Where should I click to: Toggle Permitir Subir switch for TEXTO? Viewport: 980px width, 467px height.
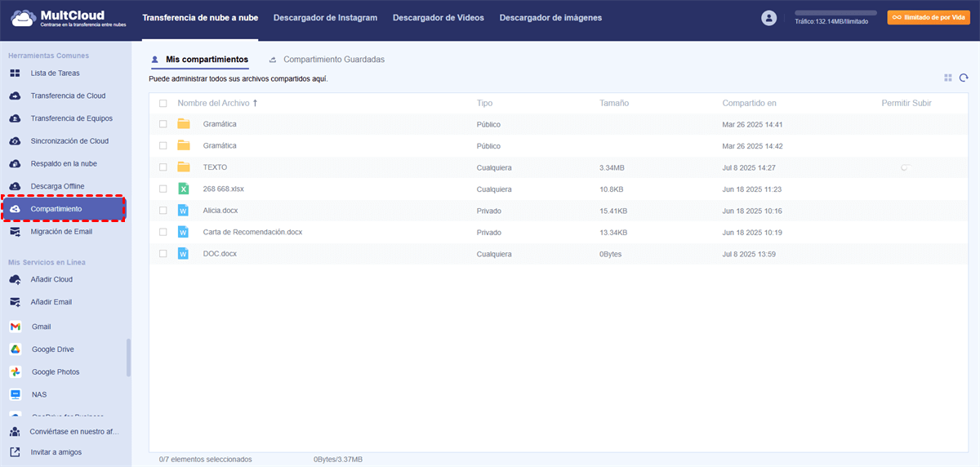[906, 167]
